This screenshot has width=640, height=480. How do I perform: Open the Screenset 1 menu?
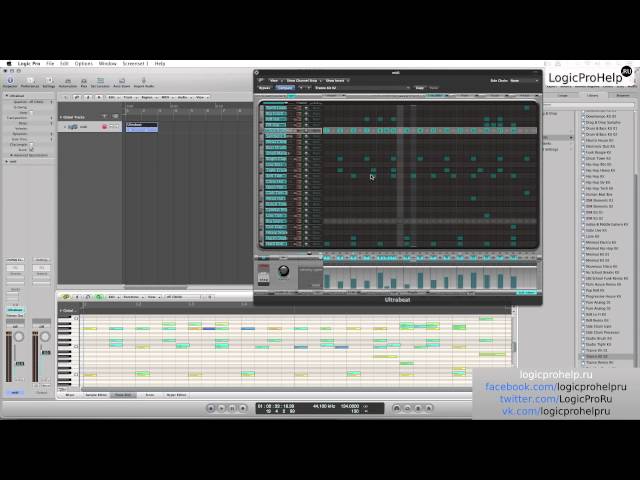pos(136,64)
